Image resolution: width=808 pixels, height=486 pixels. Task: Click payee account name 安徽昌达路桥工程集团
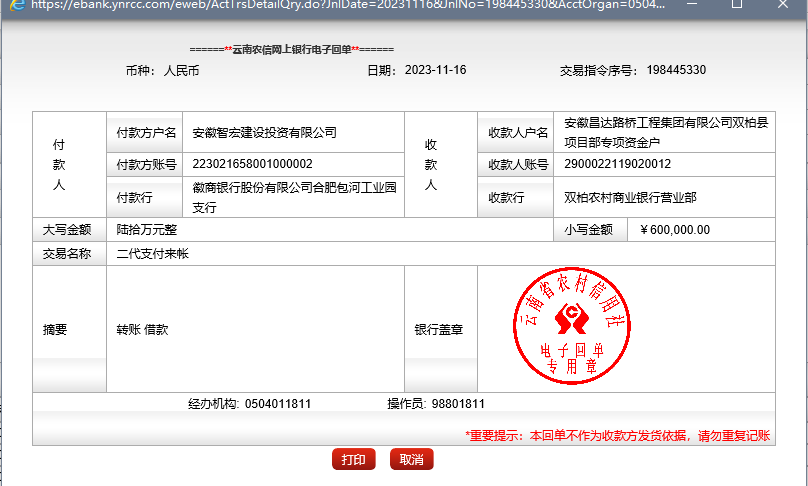[666, 132]
